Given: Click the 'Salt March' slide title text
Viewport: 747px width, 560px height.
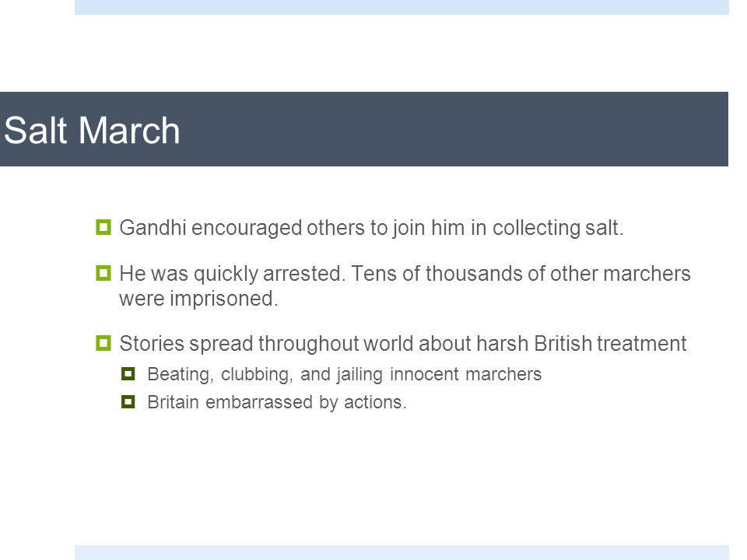Looking at the screenshot, I should click(92, 130).
